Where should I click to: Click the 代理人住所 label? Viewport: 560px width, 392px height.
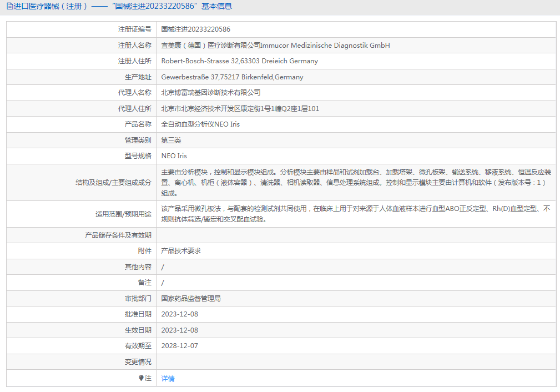135,109
